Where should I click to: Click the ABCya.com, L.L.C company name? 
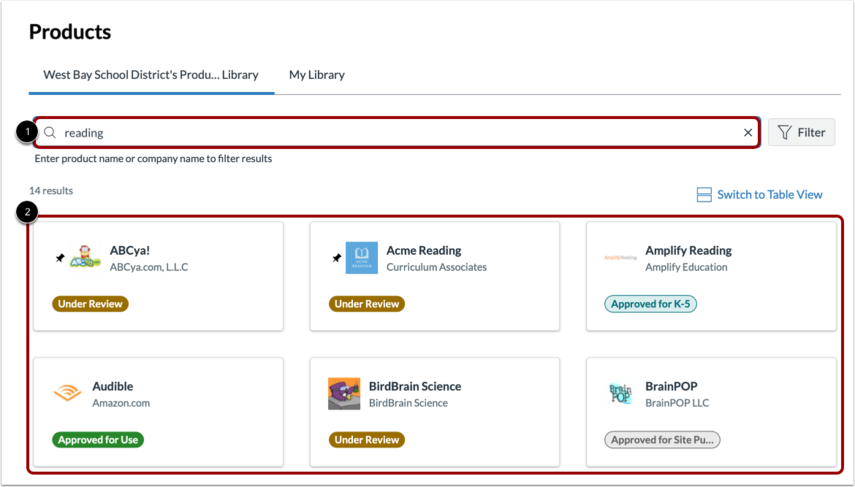[149, 267]
